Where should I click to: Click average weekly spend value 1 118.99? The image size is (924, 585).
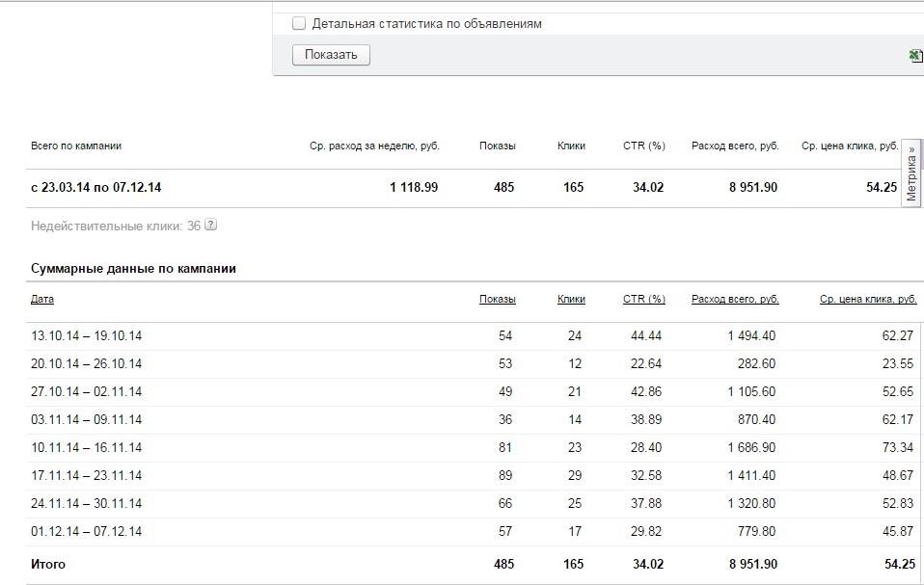[x=414, y=187]
